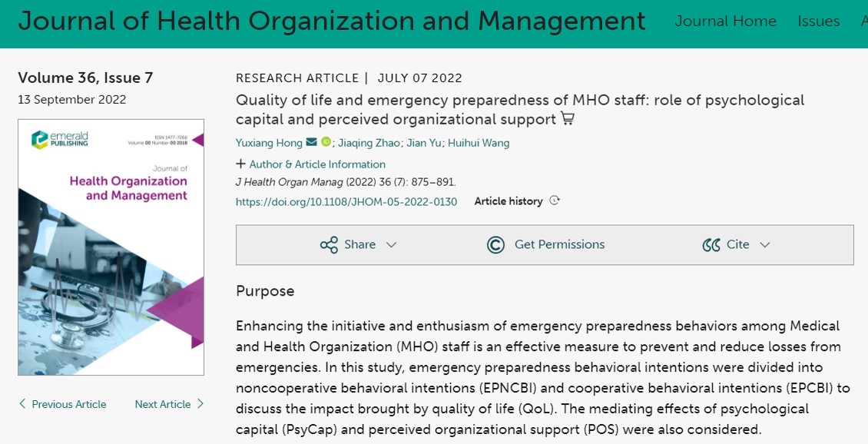Click the copyright Get Permissions icon
This screenshot has width=868, height=444.
point(495,245)
